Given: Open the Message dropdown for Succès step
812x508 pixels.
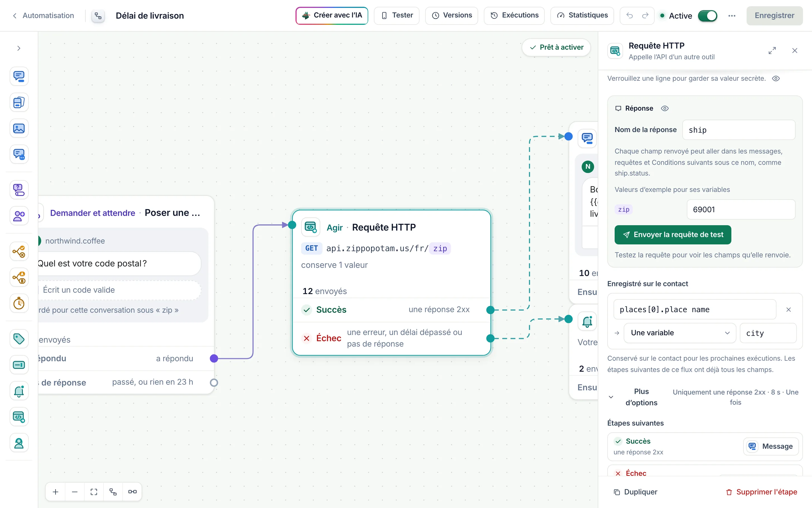Looking at the screenshot, I should (x=771, y=446).
